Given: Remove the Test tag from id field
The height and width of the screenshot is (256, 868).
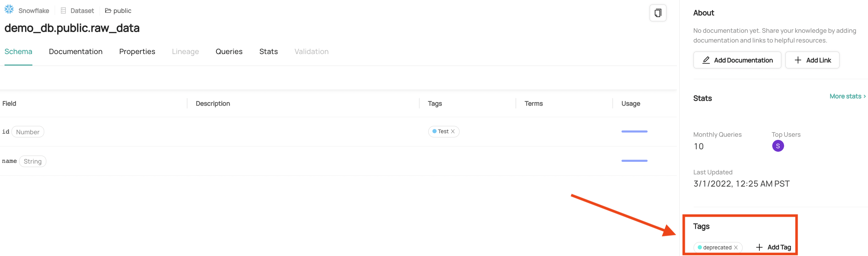Looking at the screenshot, I should click(x=453, y=131).
